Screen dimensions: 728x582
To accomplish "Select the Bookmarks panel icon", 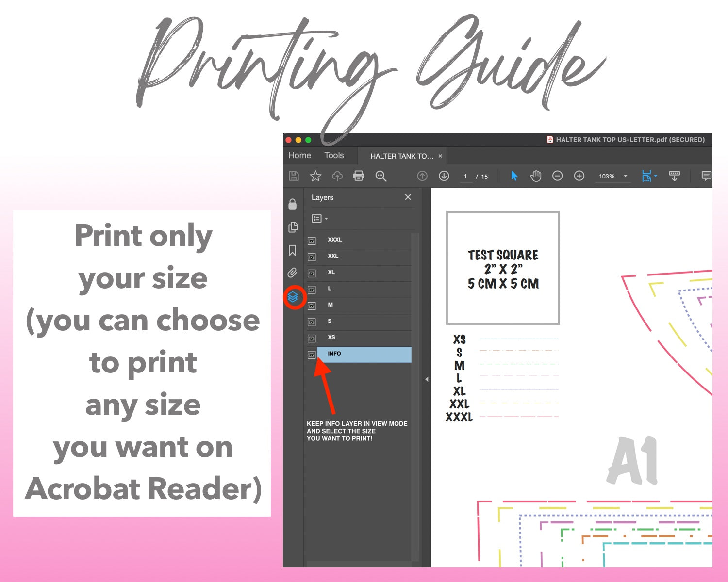I will coord(293,250).
